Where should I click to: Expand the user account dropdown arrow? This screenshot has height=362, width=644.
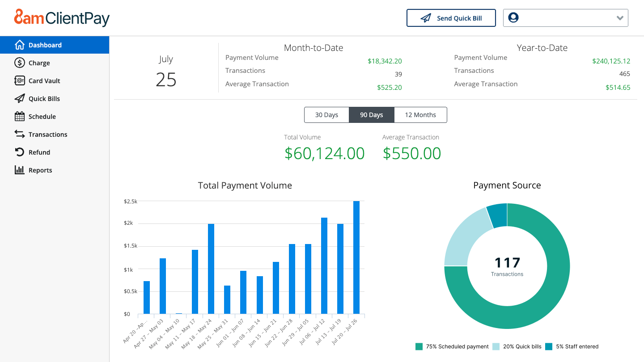[620, 18]
